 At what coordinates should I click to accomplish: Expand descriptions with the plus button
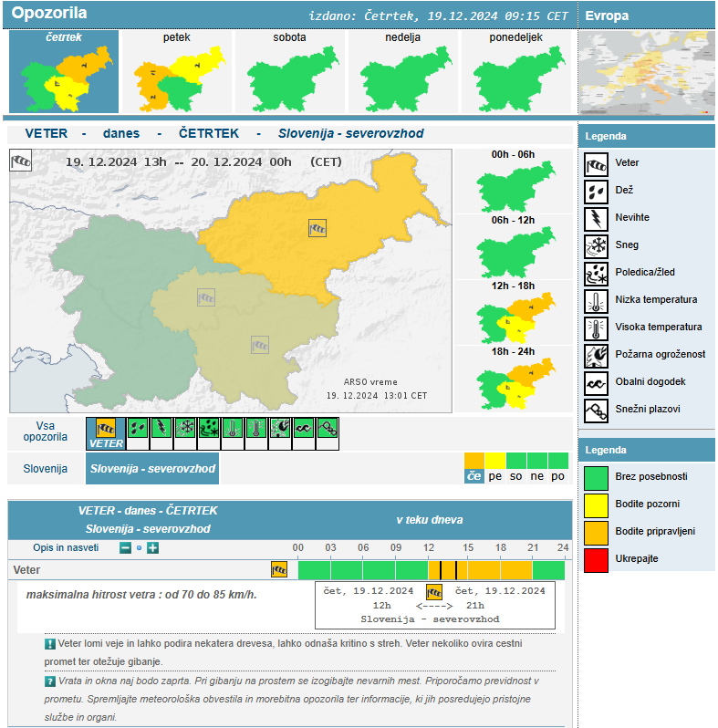(x=152, y=547)
